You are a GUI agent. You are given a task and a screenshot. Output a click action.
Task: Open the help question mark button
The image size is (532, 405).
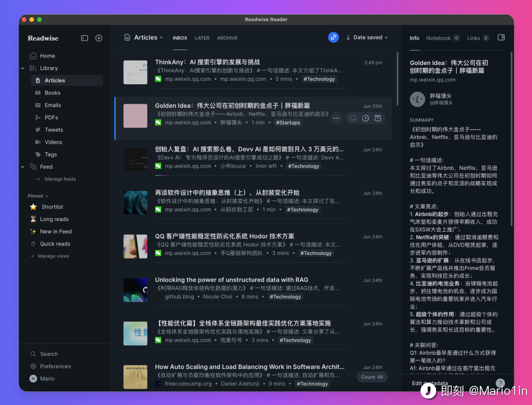(x=500, y=383)
